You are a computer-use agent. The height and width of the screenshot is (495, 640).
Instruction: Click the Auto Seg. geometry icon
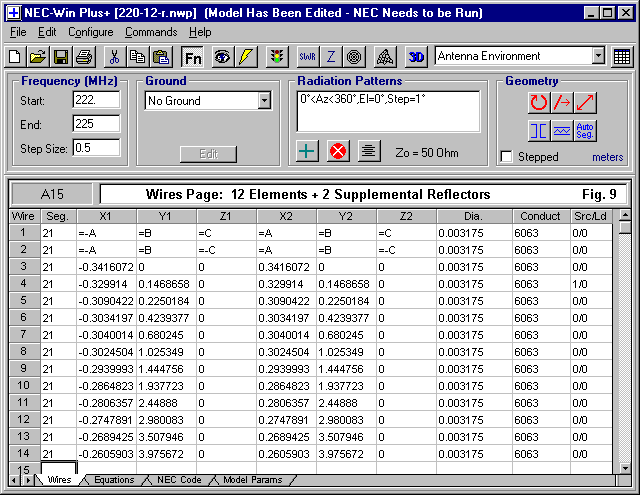(586, 130)
